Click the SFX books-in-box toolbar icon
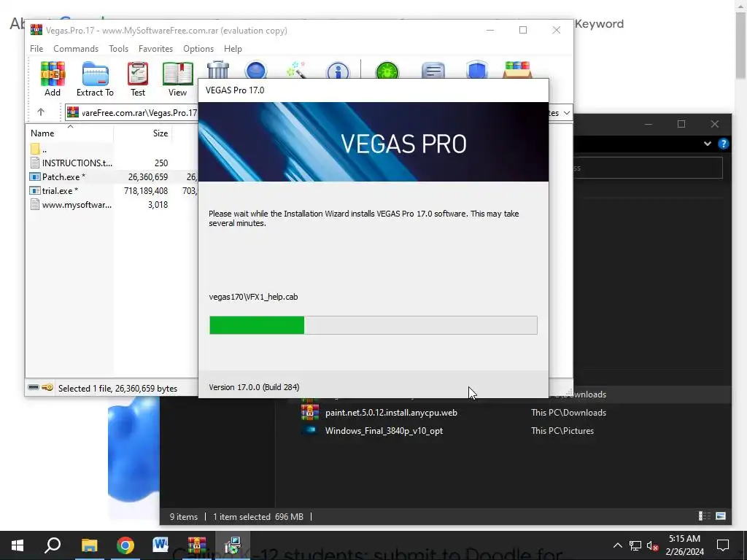This screenshot has width=747, height=560. pyautogui.click(x=517, y=69)
